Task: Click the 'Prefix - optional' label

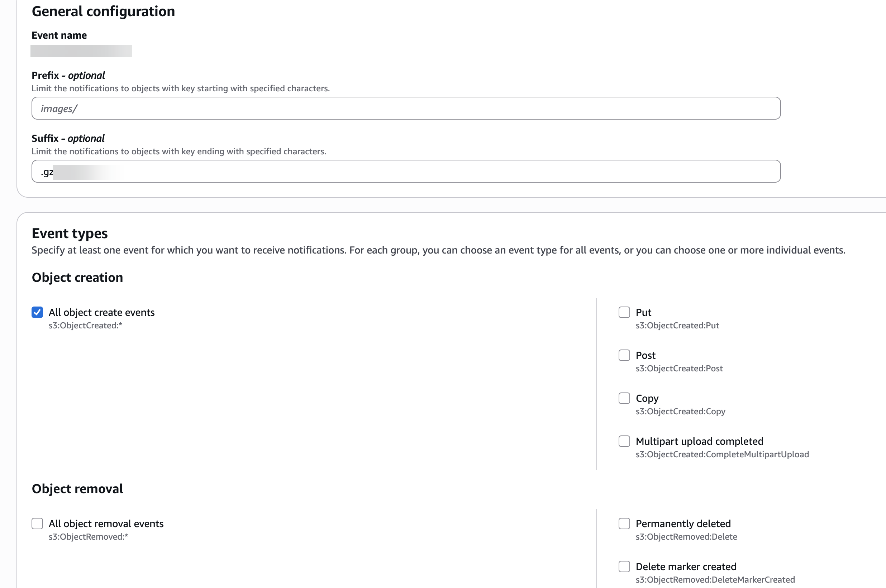Action: (x=68, y=75)
